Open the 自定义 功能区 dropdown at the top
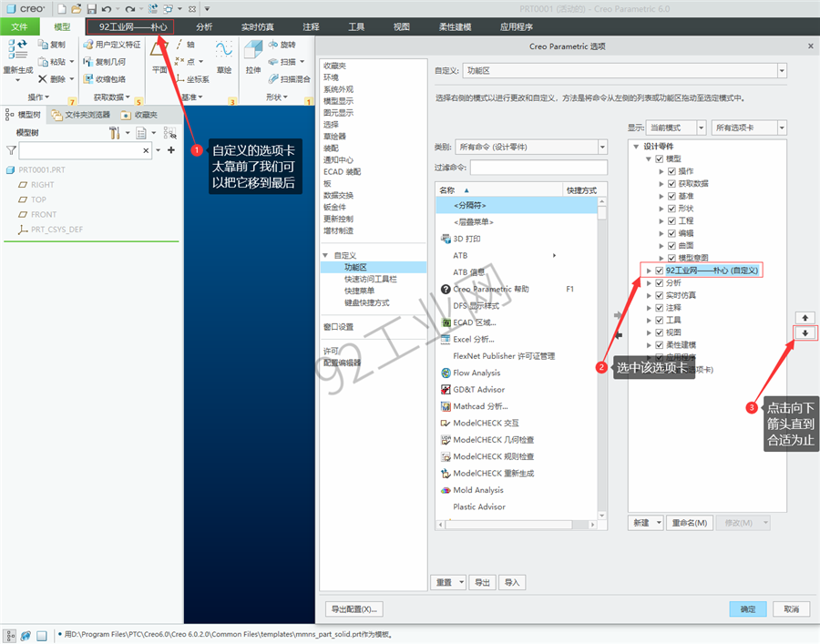The width and height of the screenshot is (820, 644). [782, 70]
